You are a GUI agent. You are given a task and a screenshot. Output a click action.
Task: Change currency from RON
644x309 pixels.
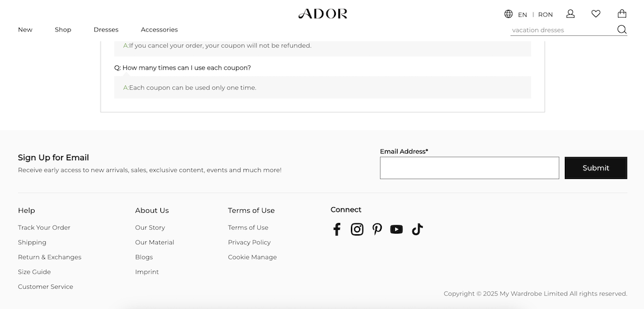[545, 15]
